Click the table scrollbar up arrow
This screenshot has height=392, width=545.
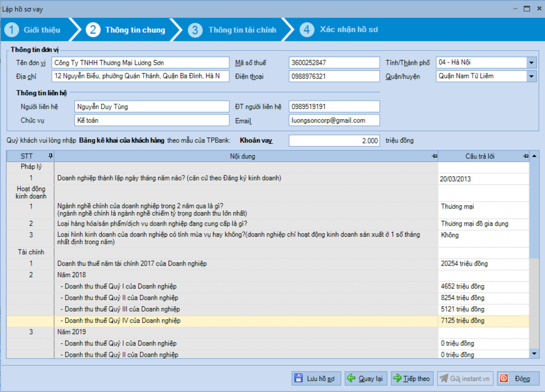(534, 156)
